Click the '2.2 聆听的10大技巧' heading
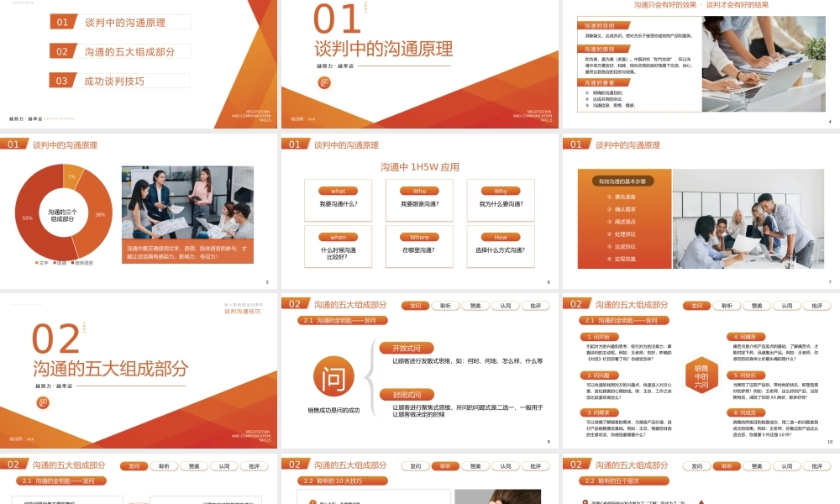This screenshot has width=840, height=504. click(x=343, y=481)
